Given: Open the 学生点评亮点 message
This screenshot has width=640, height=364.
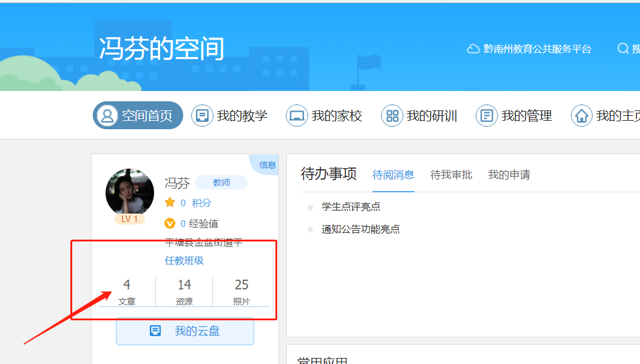Looking at the screenshot, I should (351, 207).
